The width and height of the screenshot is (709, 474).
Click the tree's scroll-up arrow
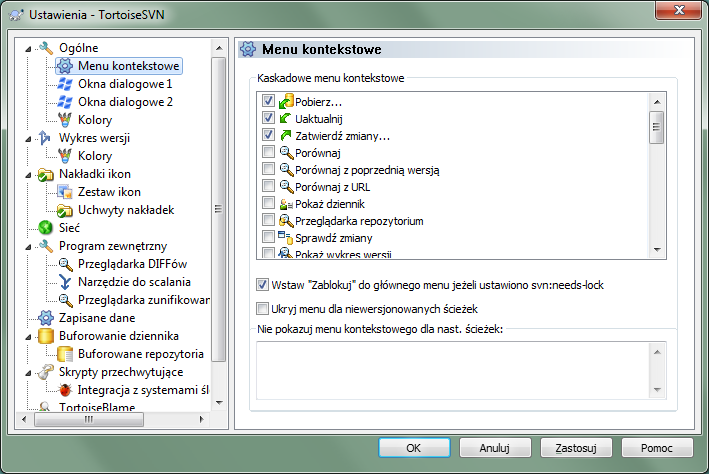219,48
